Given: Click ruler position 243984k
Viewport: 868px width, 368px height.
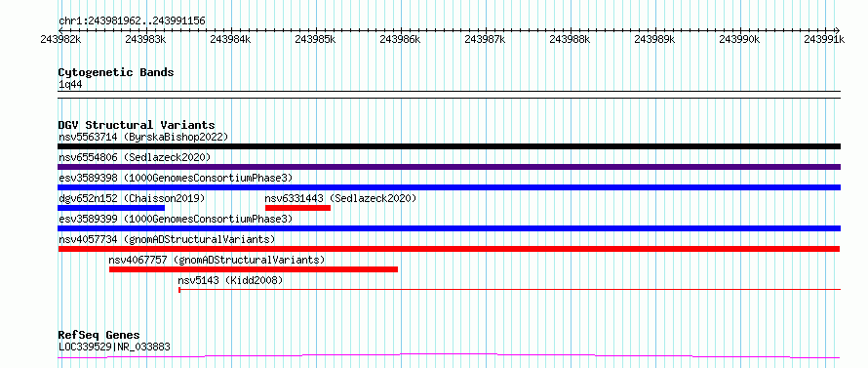Looking at the screenshot, I should click(231, 39).
